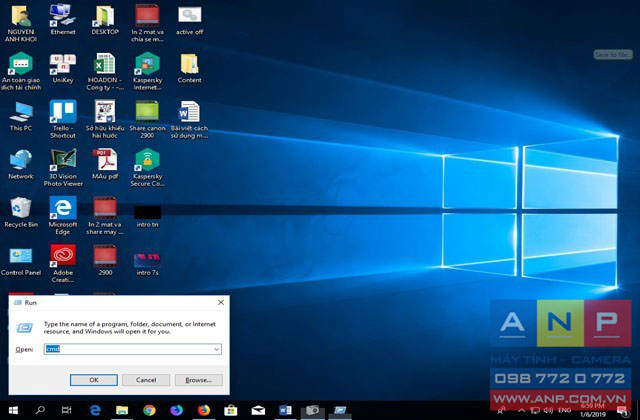Select the Kaspersky Internet Security shortcut
640x420 pixels.
tap(147, 71)
